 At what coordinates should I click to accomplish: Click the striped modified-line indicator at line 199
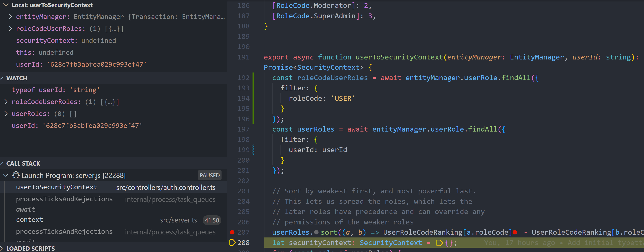253,149
